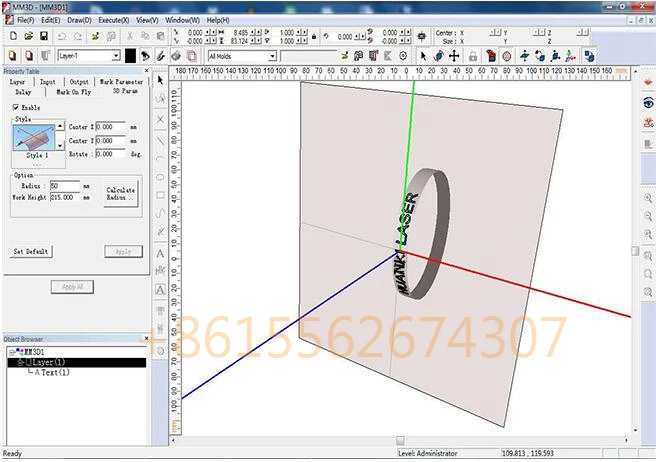The height and width of the screenshot is (462, 656).
Task: Collapse the MM3D1 tree root node
Action: 9,353
